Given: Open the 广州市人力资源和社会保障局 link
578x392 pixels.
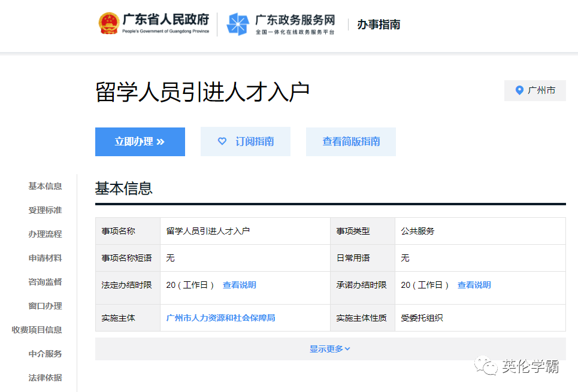Looking at the screenshot, I should click(220, 318).
